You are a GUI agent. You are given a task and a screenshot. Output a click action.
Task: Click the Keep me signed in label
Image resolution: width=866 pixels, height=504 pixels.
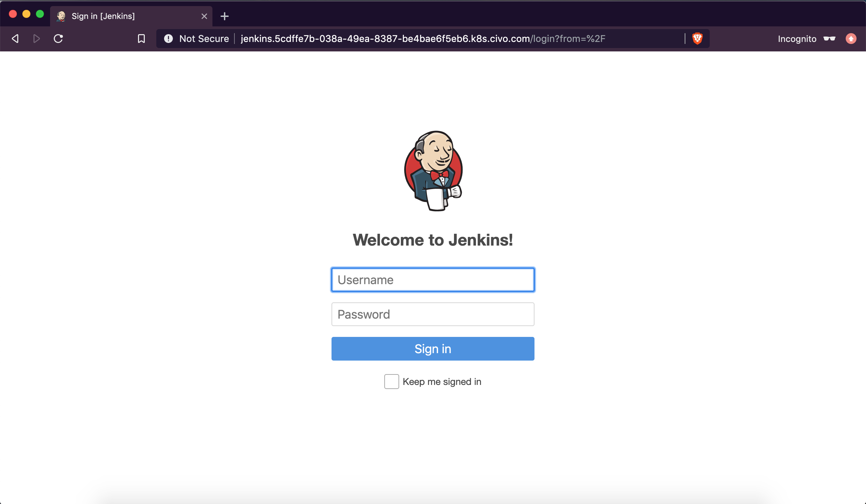441,382
